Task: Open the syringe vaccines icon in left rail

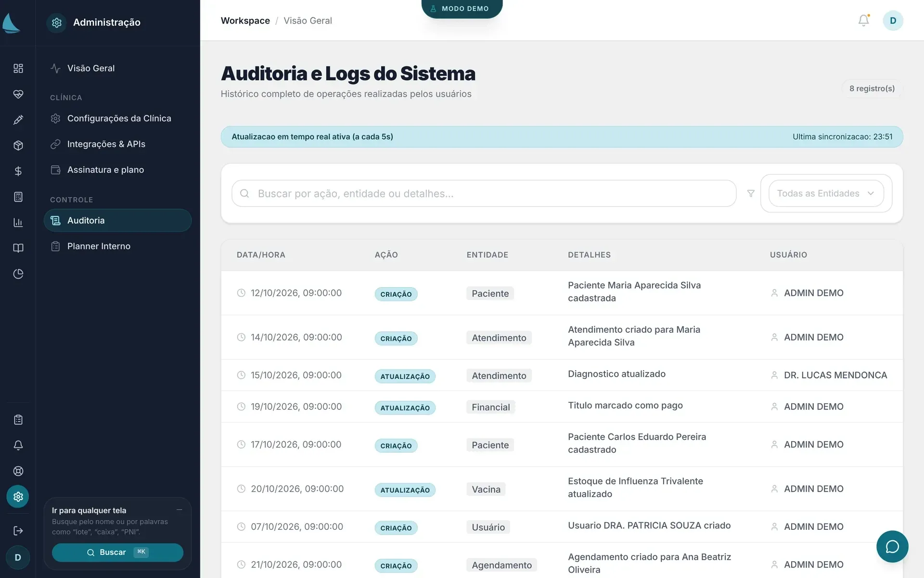Action: click(x=18, y=120)
